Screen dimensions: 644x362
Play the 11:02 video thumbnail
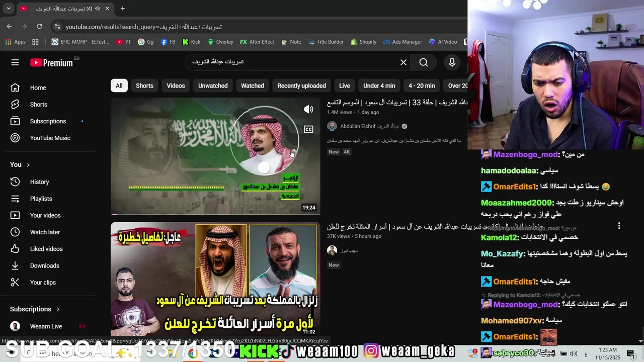click(x=215, y=279)
